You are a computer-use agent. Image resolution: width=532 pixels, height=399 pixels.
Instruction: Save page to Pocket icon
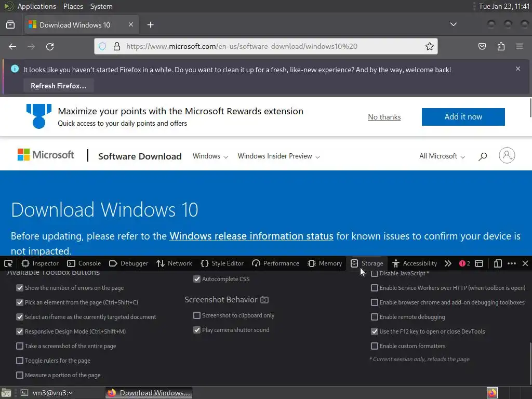[482, 46]
